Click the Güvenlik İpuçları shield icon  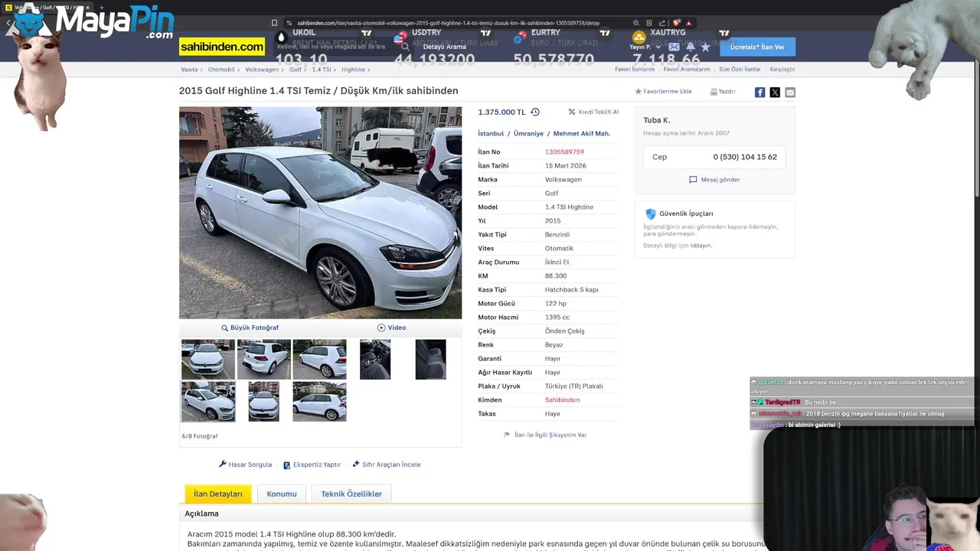pyautogui.click(x=651, y=214)
